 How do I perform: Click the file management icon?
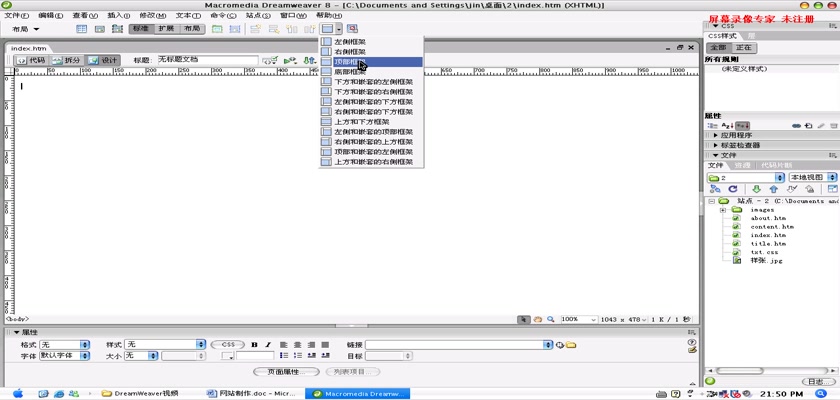310,61
